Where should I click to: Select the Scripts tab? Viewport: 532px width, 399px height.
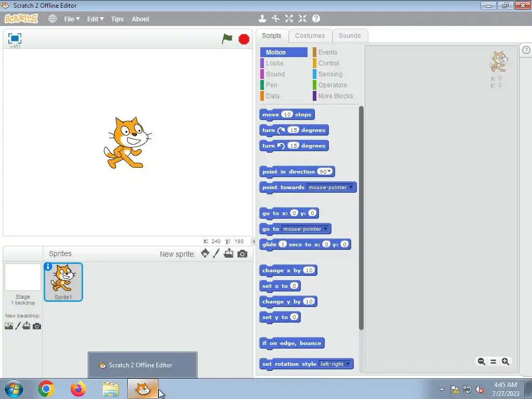(271, 36)
